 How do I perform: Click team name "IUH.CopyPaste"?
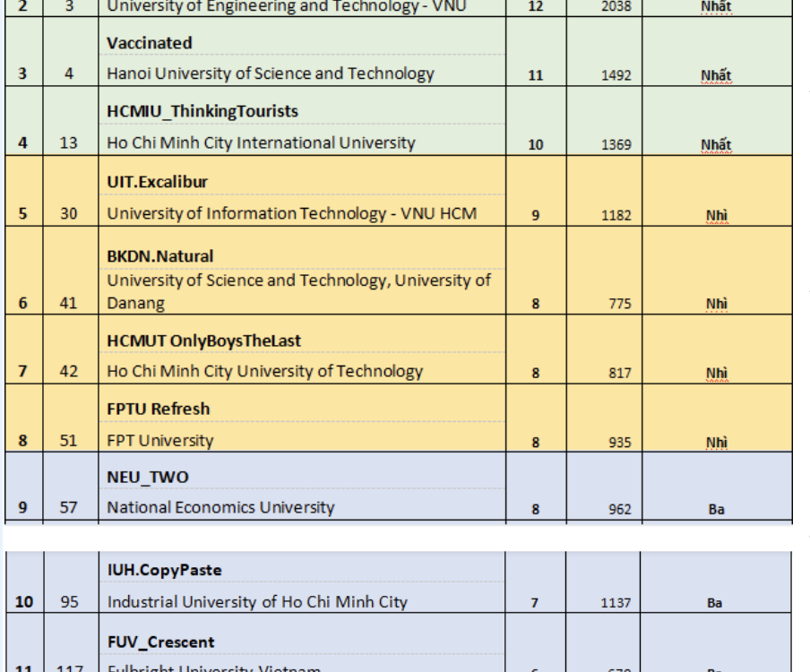point(164,570)
